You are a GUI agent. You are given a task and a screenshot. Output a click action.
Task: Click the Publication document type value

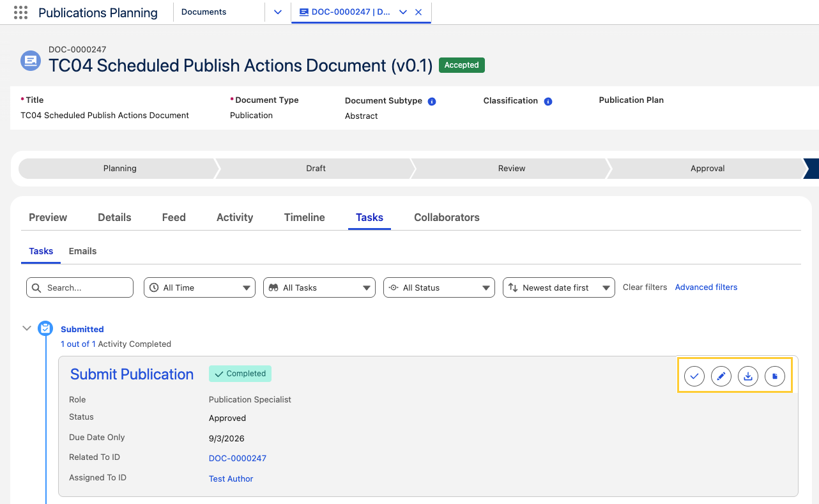point(251,115)
